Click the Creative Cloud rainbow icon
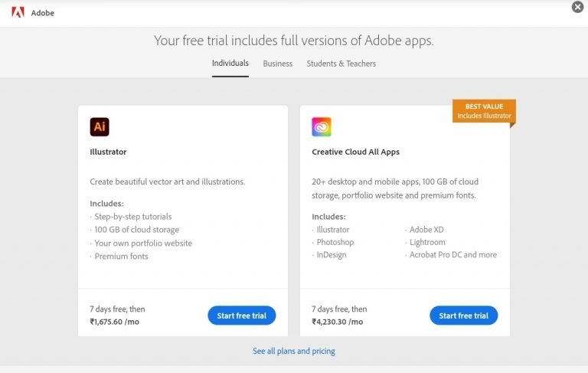588x373 pixels. pyautogui.click(x=322, y=127)
